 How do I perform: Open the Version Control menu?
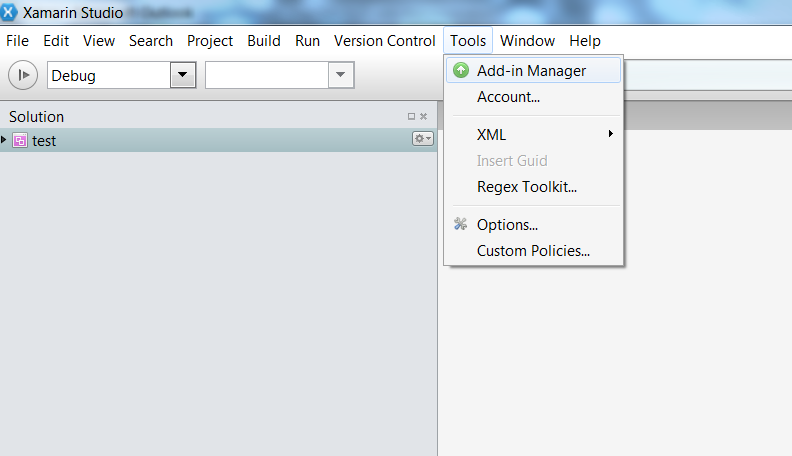(x=384, y=41)
